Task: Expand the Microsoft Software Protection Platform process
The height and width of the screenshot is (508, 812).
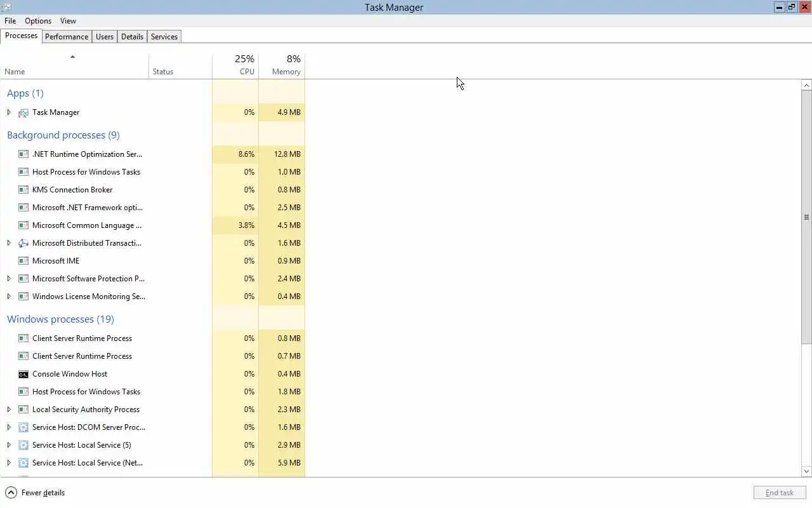Action: click(x=9, y=279)
